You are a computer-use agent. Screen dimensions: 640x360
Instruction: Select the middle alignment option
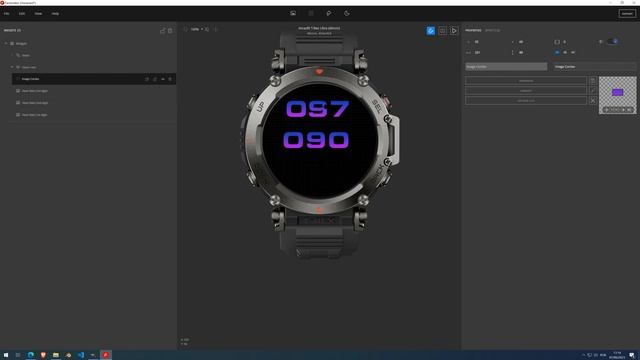[565, 52]
